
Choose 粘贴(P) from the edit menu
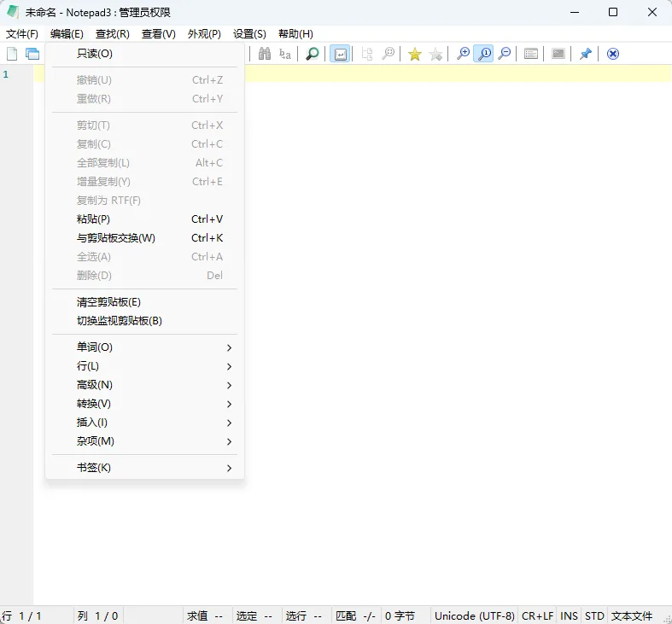click(x=145, y=219)
